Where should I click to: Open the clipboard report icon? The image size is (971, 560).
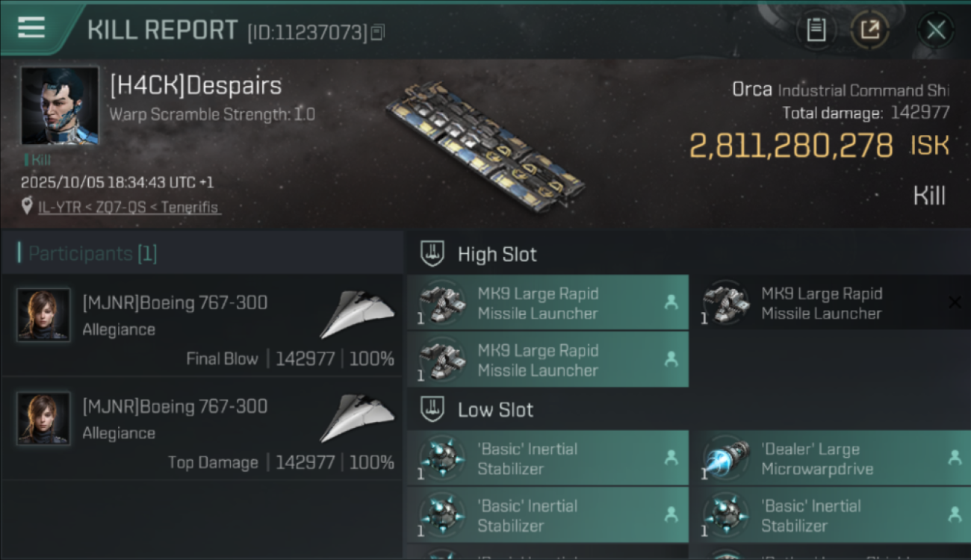[816, 30]
